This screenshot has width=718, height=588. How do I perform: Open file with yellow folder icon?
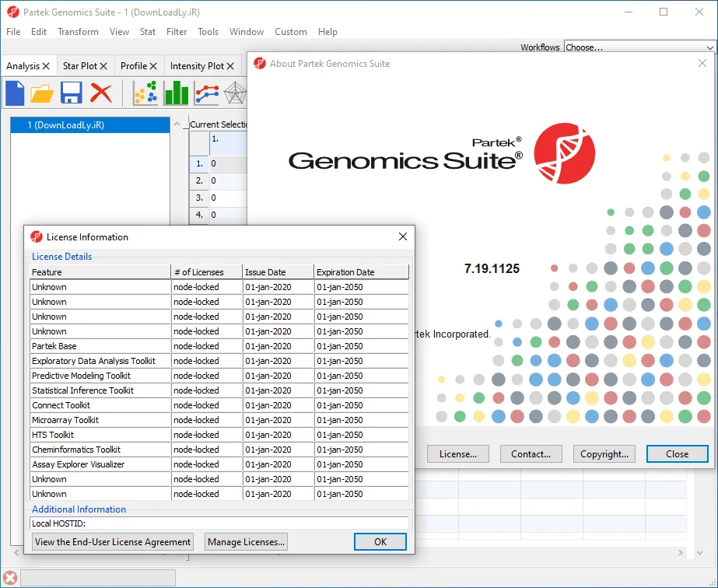coord(42,93)
